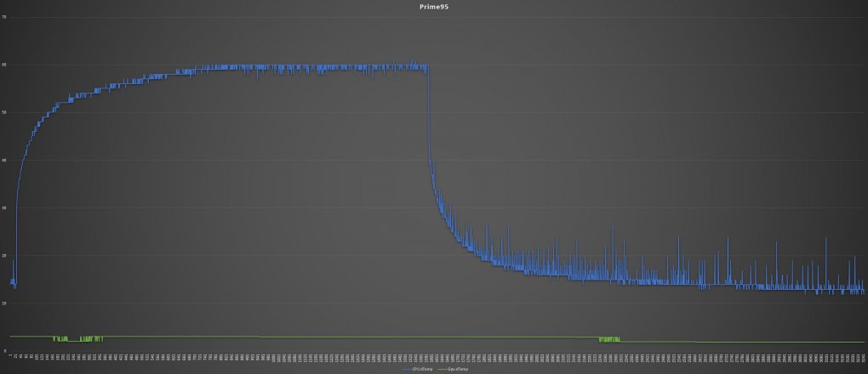Click the horizontal axis number labels row
This screenshot has width=868, height=374.
(437, 359)
